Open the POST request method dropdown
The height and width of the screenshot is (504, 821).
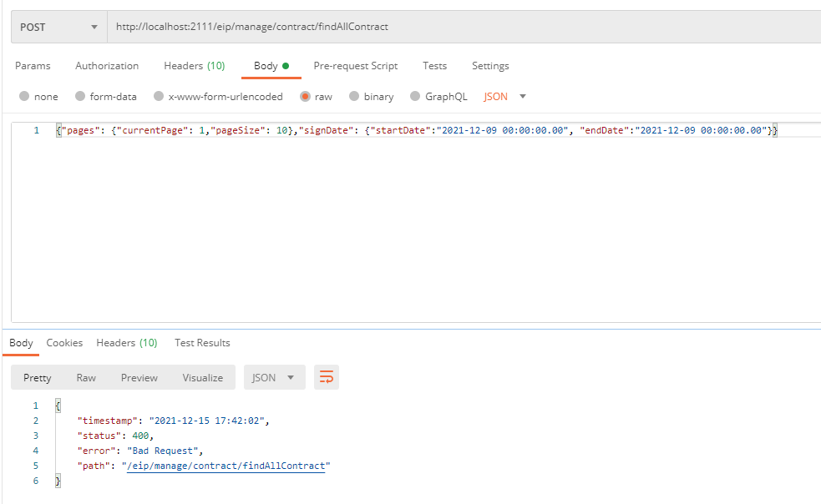coord(58,26)
